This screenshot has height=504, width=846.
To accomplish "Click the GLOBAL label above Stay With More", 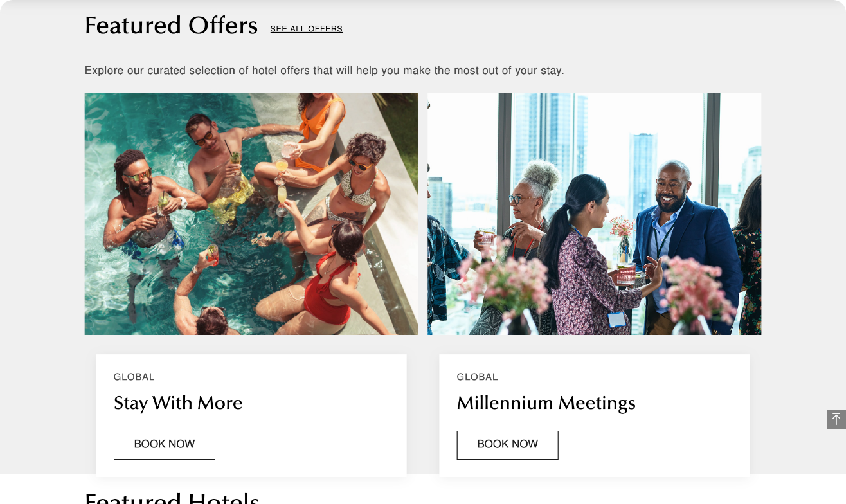I will click(134, 377).
